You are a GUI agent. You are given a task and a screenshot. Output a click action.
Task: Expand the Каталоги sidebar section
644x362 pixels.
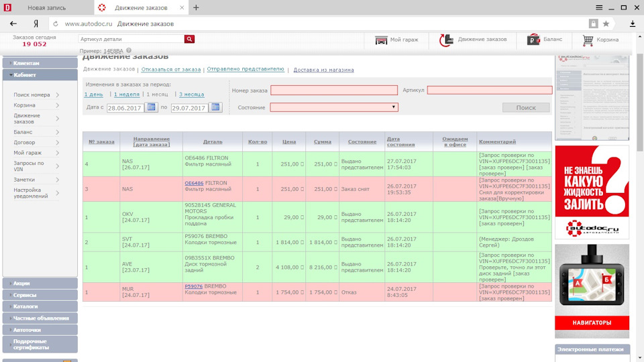[x=40, y=306]
